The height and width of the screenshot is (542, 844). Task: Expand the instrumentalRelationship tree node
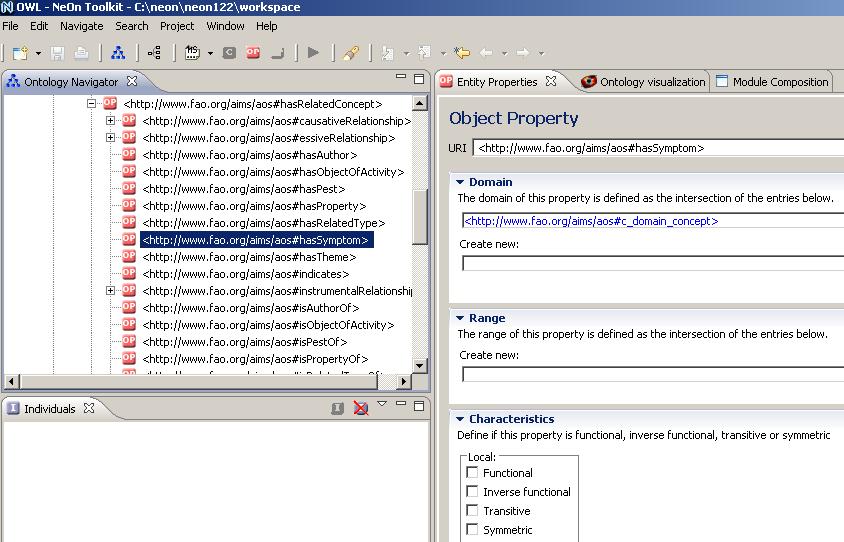pyautogui.click(x=110, y=291)
